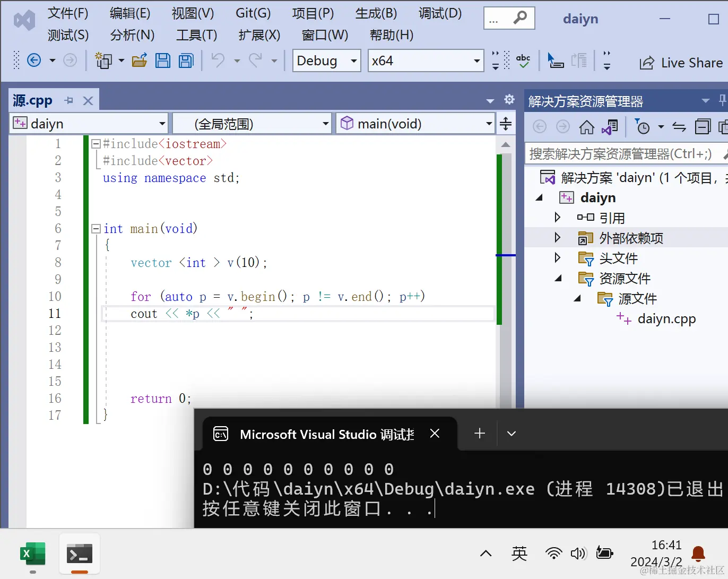Viewport: 728px width, 579px height.
Task: Click the open file folder icon
Action: (x=140, y=61)
